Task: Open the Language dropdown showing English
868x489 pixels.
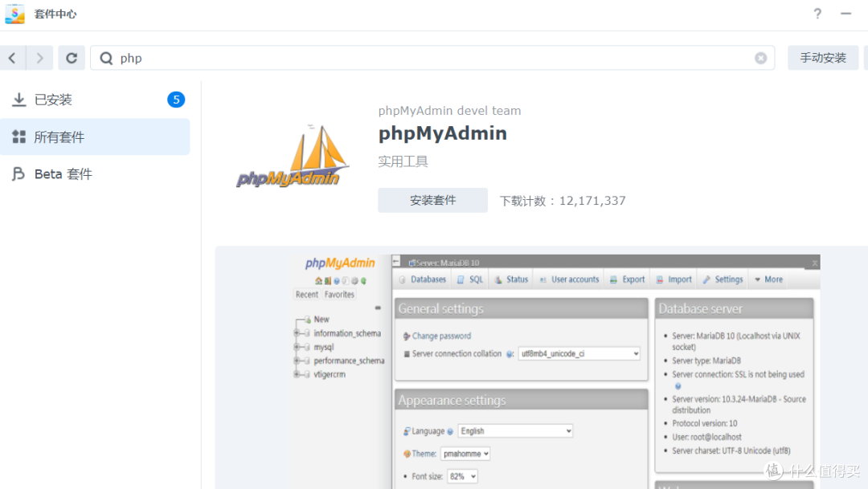Action: (514, 430)
